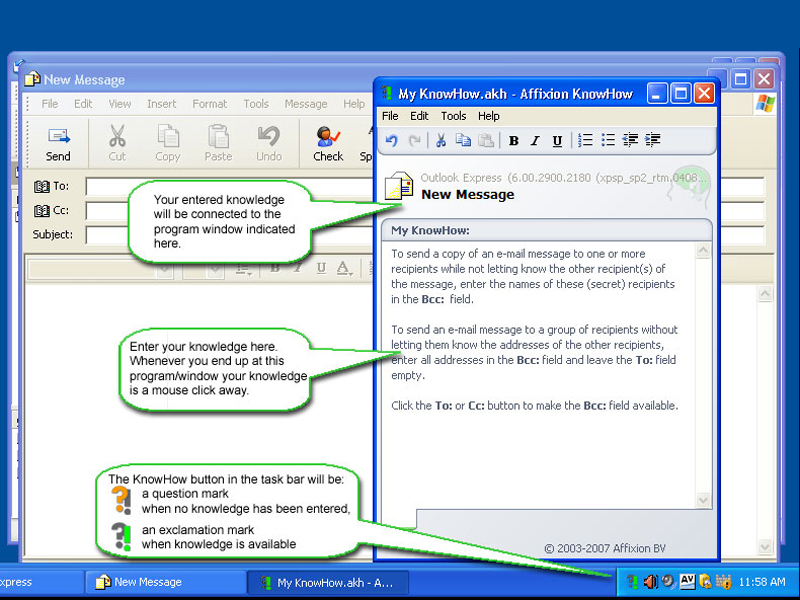Click the red volume tray icon
The height and width of the screenshot is (600, 800).
[x=651, y=582]
